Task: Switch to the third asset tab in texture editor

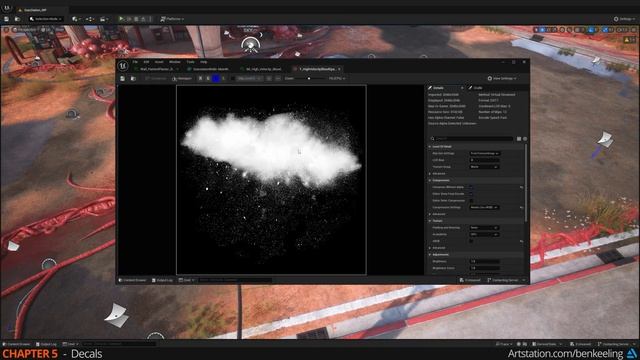Action: 263,69
